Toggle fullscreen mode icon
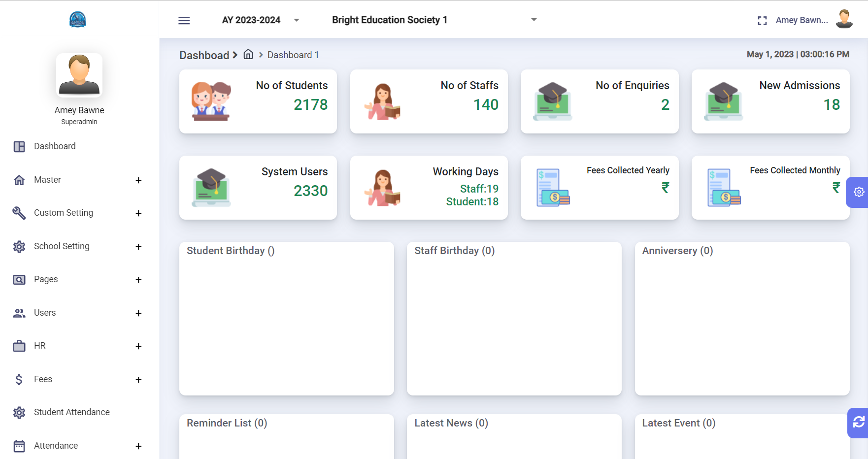 [x=762, y=21]
